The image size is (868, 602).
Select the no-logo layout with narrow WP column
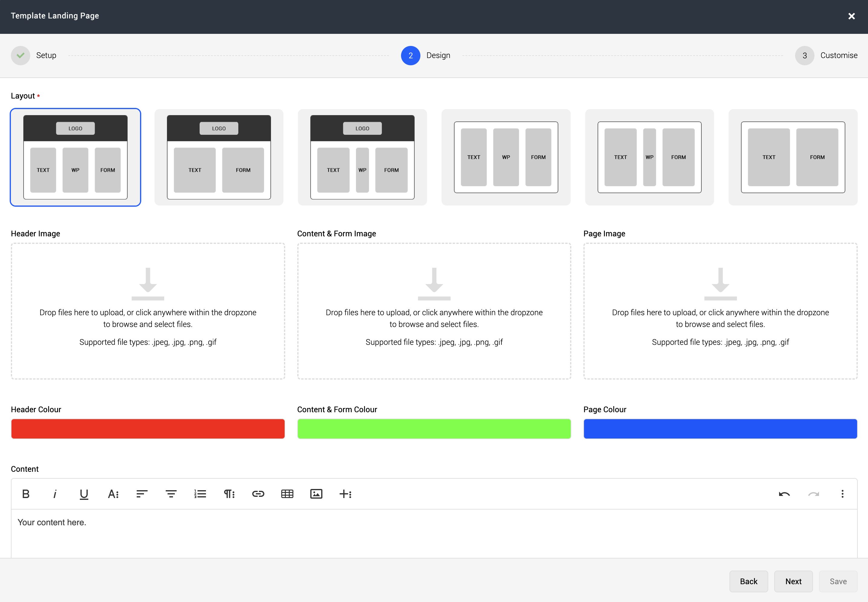coord(650,157)
